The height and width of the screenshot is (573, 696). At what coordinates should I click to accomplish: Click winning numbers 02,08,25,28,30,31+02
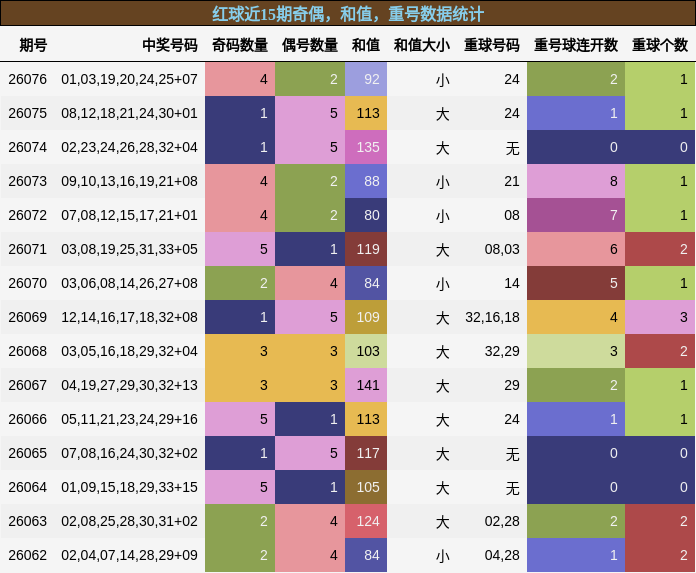point(130,521)
